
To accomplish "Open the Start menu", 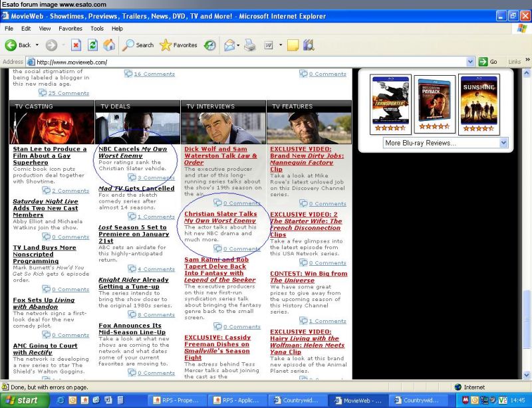I will (24, 400).
